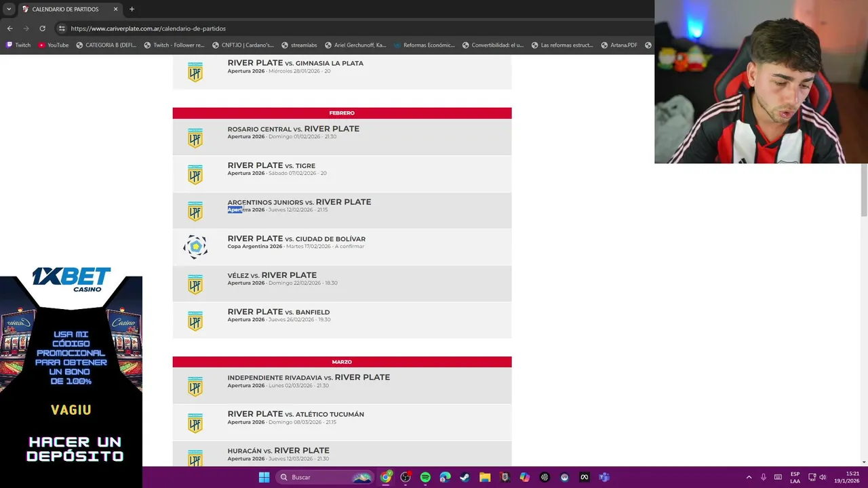Open the CNFT.IO | Cardano's bookmark
Viewport: 868px width, 488px height.
tap(243, 45)
